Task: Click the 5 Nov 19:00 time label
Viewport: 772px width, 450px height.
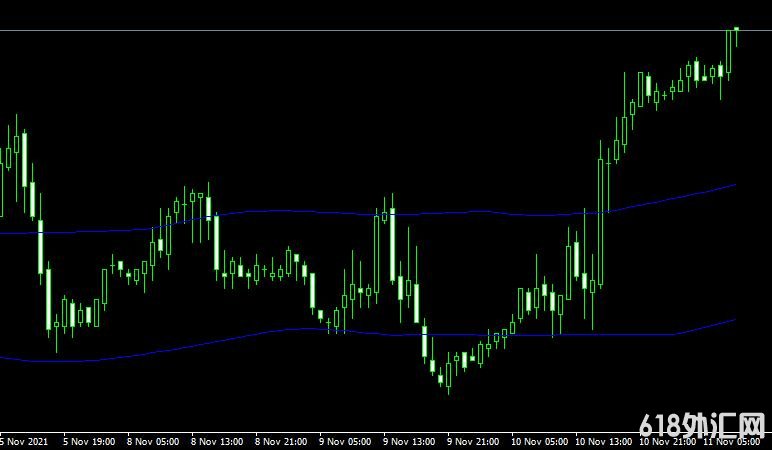Action: tap(89, 441)
